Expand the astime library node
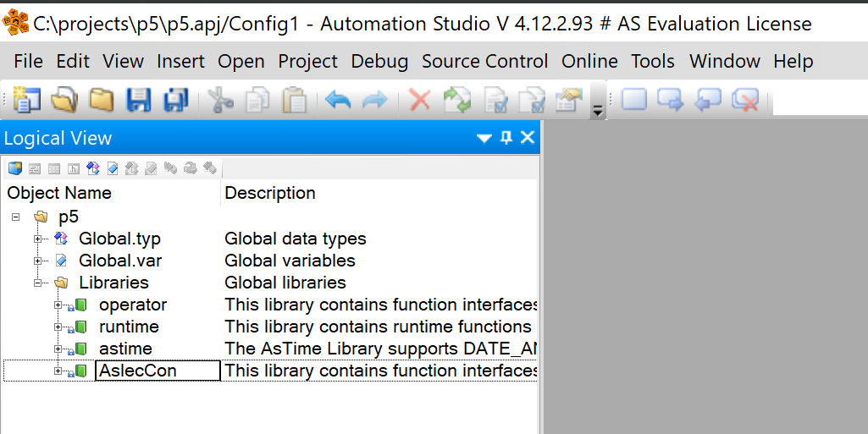The height and width of the screenshot is (434, 868). pyautogui.click(x=58, y=349)
